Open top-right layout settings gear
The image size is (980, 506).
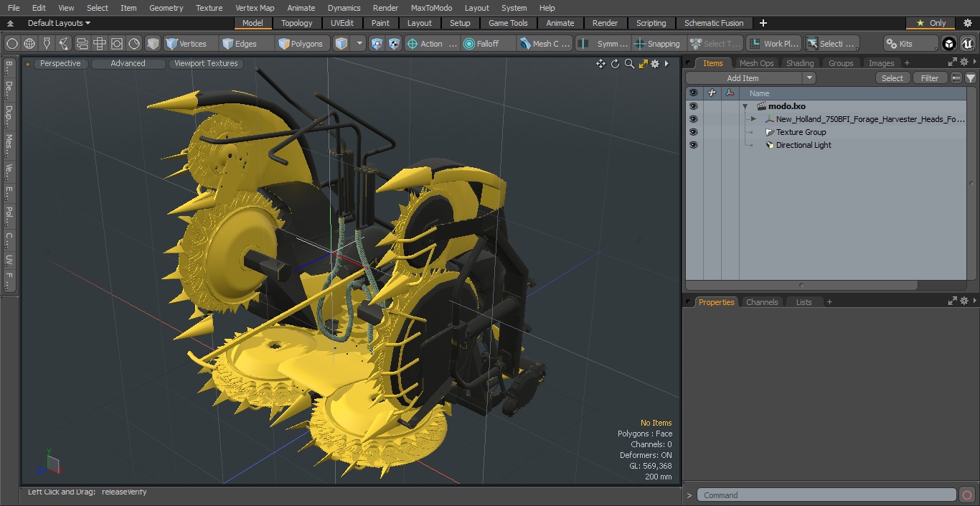tap(967, 23)
